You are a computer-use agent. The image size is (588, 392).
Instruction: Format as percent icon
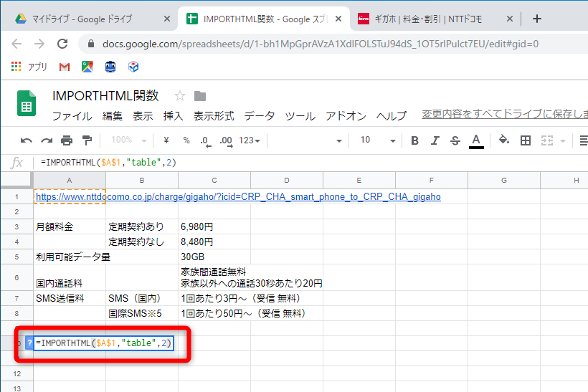pos(186,140)
